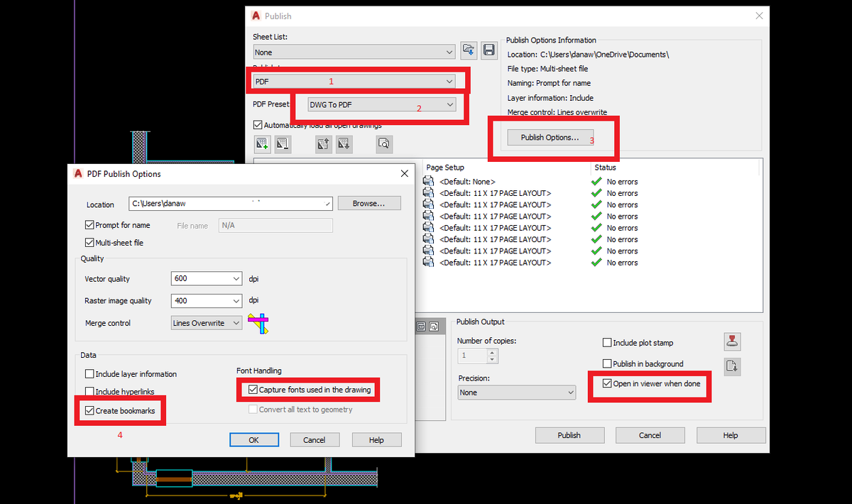This screenshot has height=504, width=852.
Task: Click the Save Sheet List floppy icon
Action: 489,50
